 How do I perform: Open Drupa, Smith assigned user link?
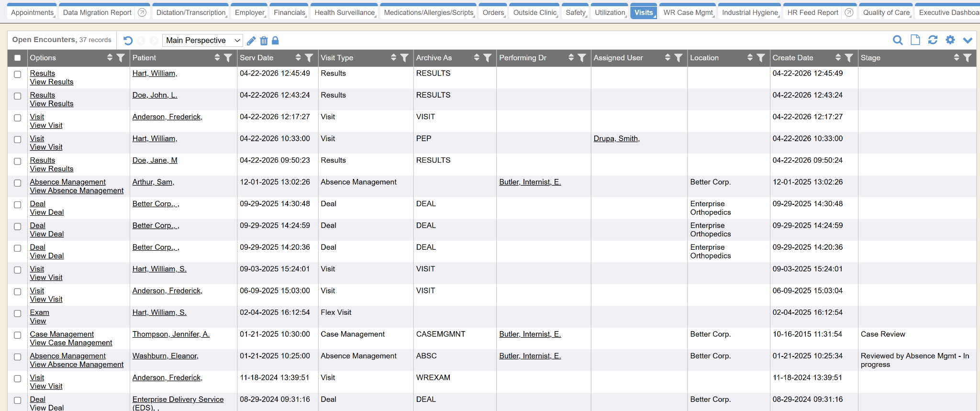point(616,139)
